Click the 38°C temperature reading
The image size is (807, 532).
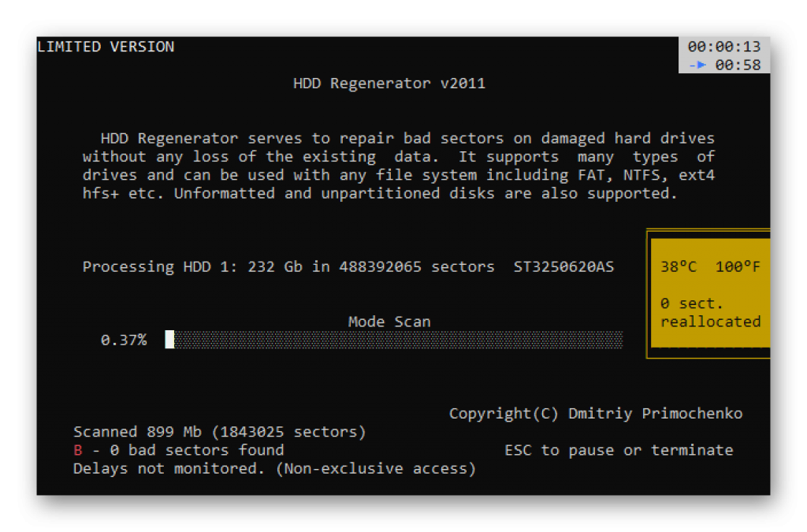(x=679, y=266)
